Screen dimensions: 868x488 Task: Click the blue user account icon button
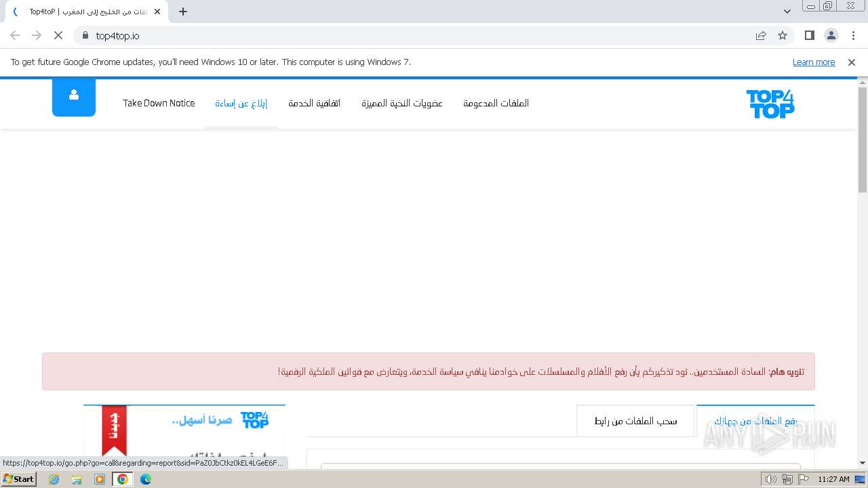tap(74, 98)
